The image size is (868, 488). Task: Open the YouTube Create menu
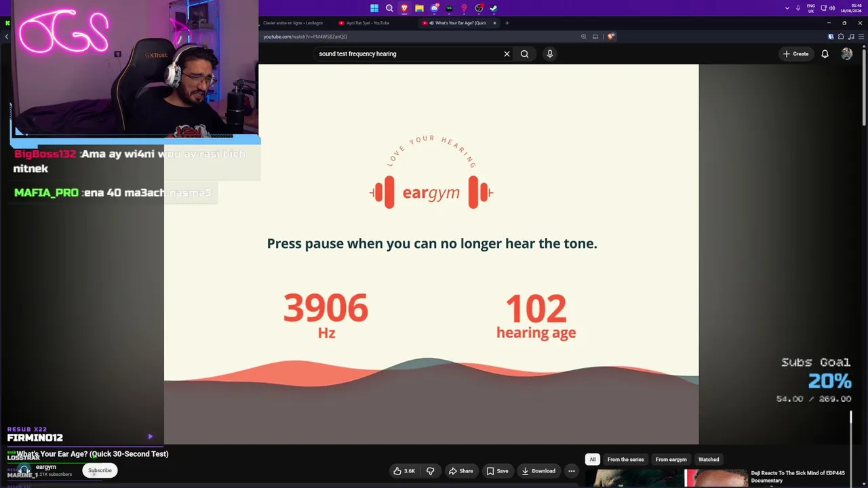point(796,54)
